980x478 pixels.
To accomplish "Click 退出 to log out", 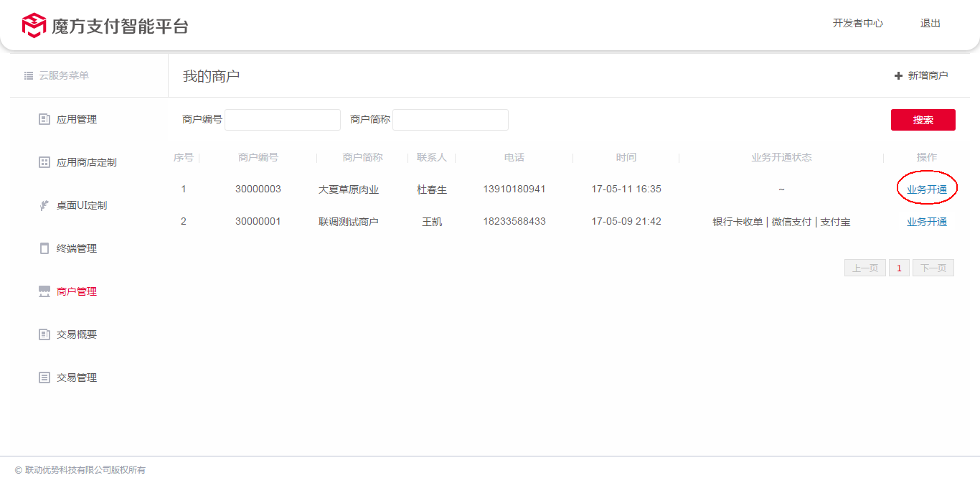I will (930, 23).
